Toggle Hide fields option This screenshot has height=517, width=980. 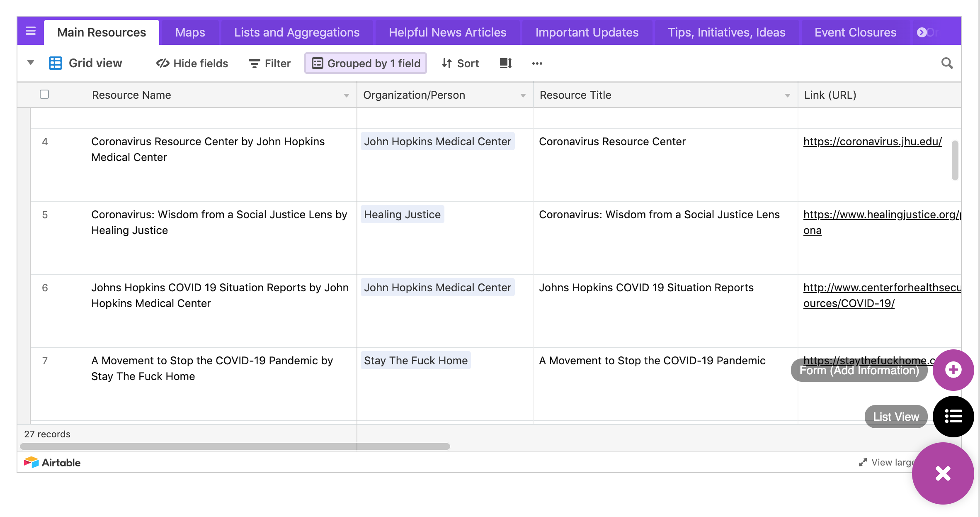pyautogui.click(x=192, y=63)
